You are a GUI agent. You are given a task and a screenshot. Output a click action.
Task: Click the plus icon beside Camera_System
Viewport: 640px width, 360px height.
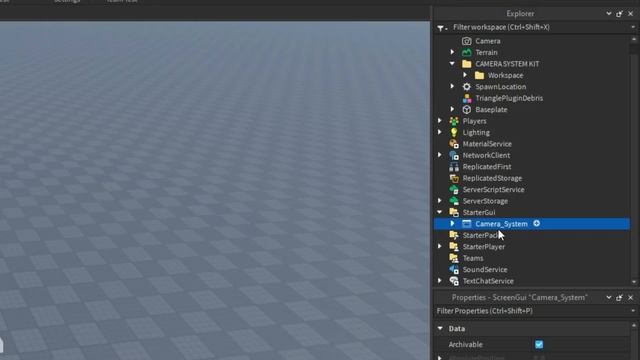pos(537,223)
